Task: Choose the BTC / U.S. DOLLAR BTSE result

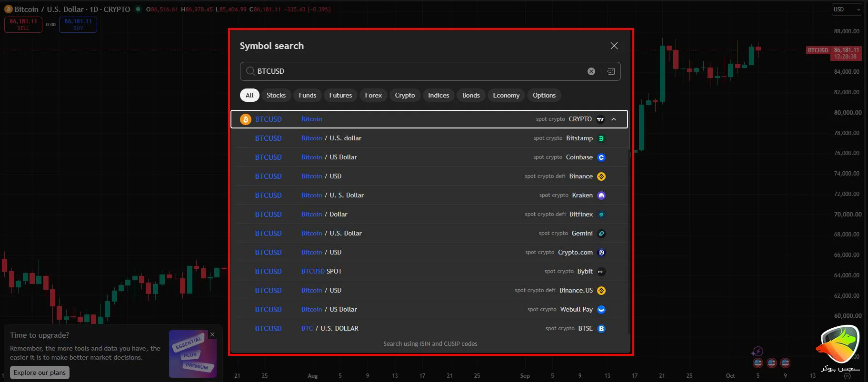Action: pos(429,329)
